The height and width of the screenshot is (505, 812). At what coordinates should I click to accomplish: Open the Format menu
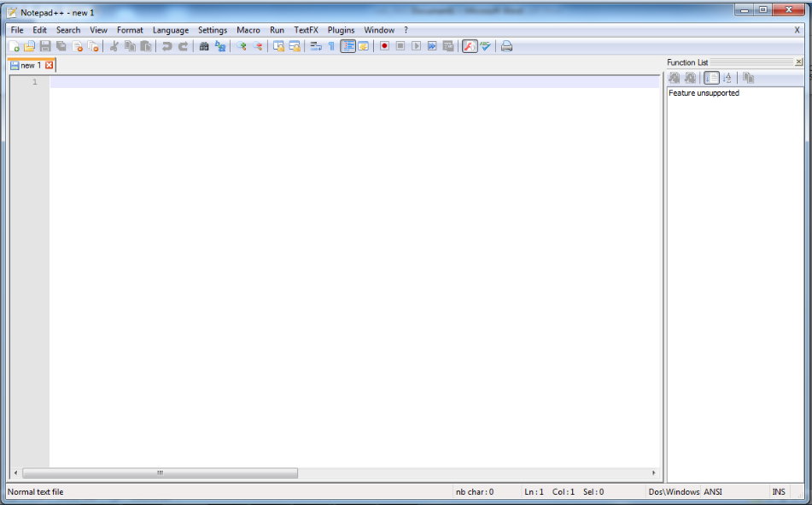130,30
